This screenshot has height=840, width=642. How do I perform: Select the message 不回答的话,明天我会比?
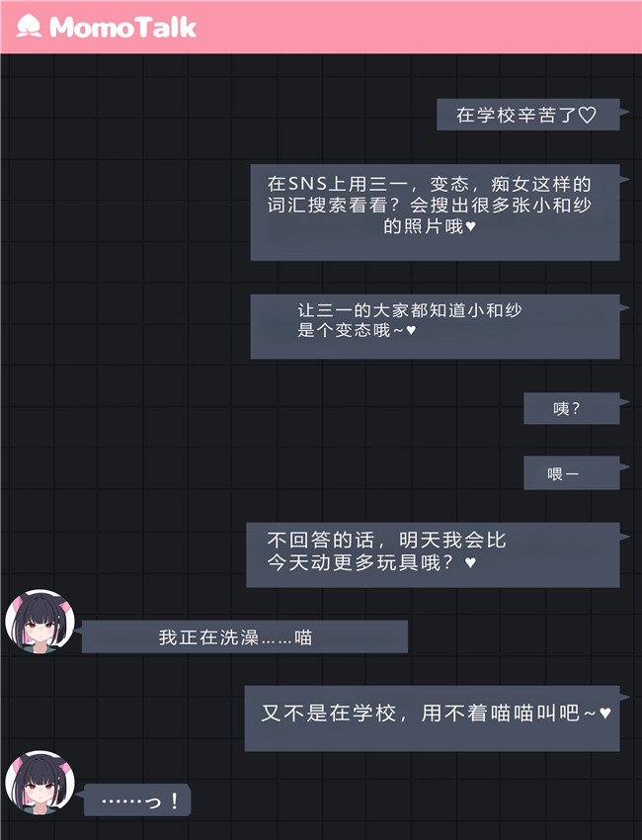[x=433, y=555]
